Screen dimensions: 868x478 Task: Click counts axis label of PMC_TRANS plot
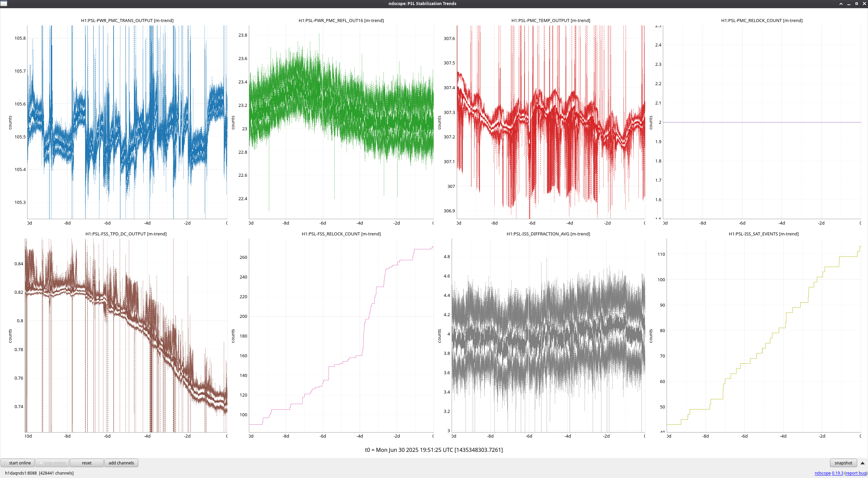point(10,122)
